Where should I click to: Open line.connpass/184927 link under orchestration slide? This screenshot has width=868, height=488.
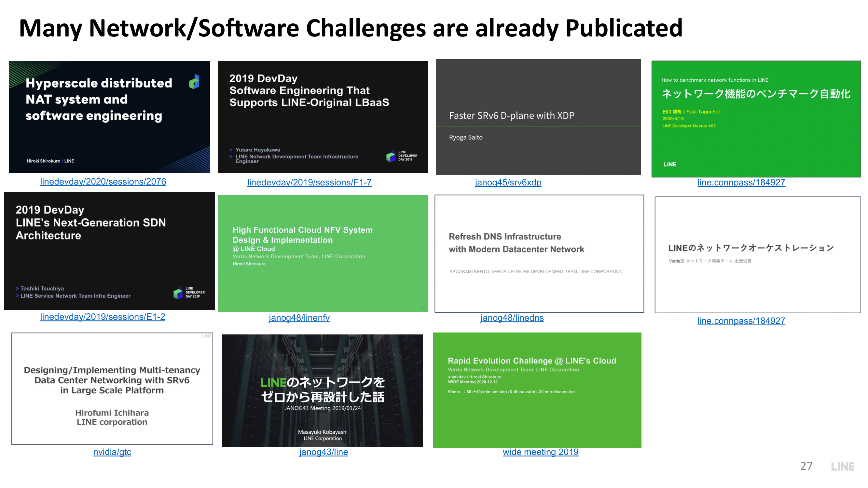click(741, 321)
